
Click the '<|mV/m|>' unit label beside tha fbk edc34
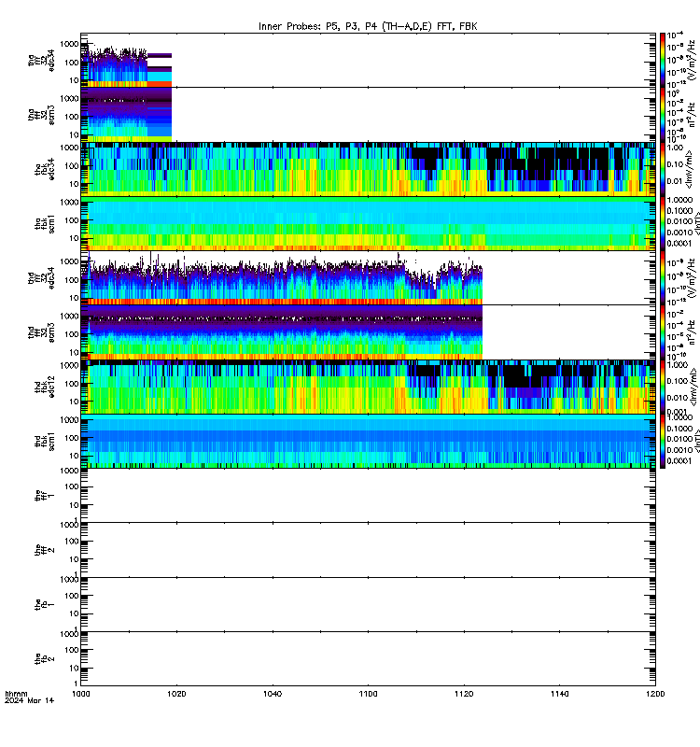(x=691, y=169)
